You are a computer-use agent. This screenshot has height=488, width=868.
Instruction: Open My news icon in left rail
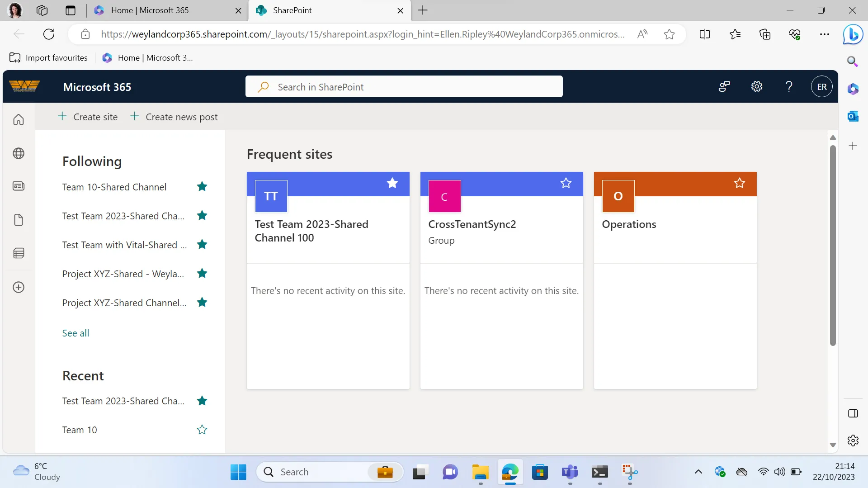[x=19, y=186]
